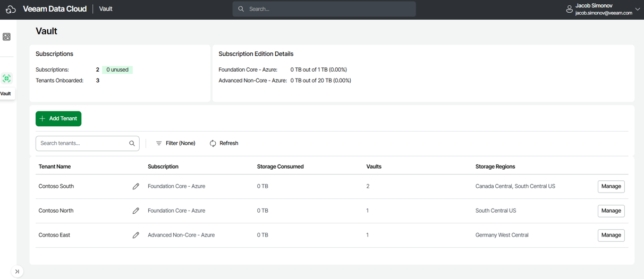Edit the Contoso South tenant name pencil
This screenshot has width=644, height=279.
136,186
